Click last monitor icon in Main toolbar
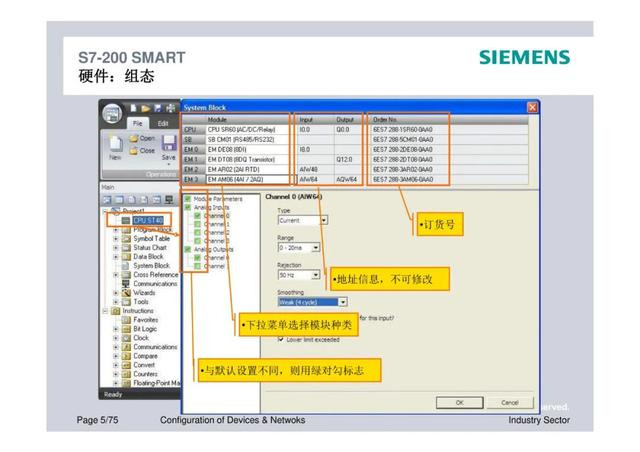Image resolution: width=640 pixels, height=452 pixels. [169, 200]
